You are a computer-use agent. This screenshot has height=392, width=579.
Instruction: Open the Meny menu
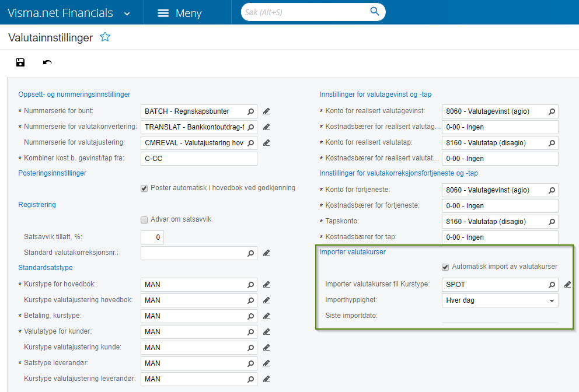pyautogui.click(x=180, y=13)
